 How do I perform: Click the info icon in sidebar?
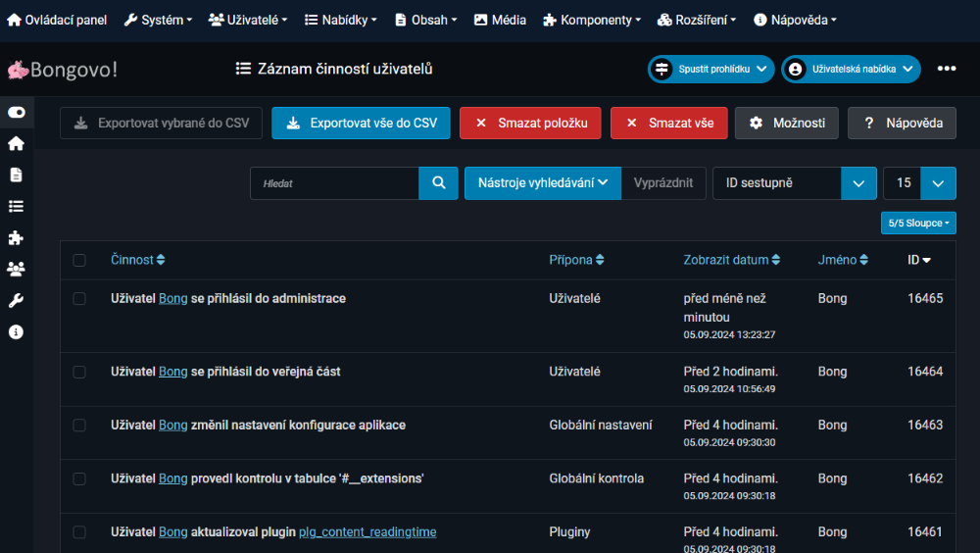[16, 332]
